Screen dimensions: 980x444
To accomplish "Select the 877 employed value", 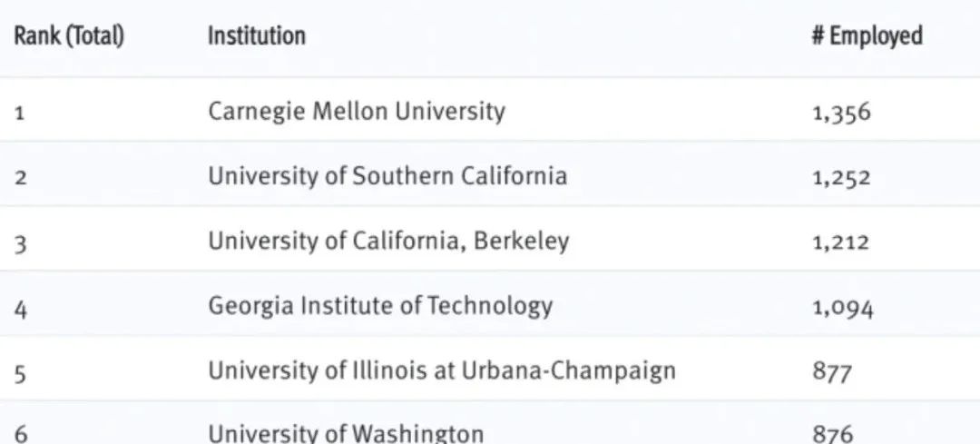I will [832, 372].
